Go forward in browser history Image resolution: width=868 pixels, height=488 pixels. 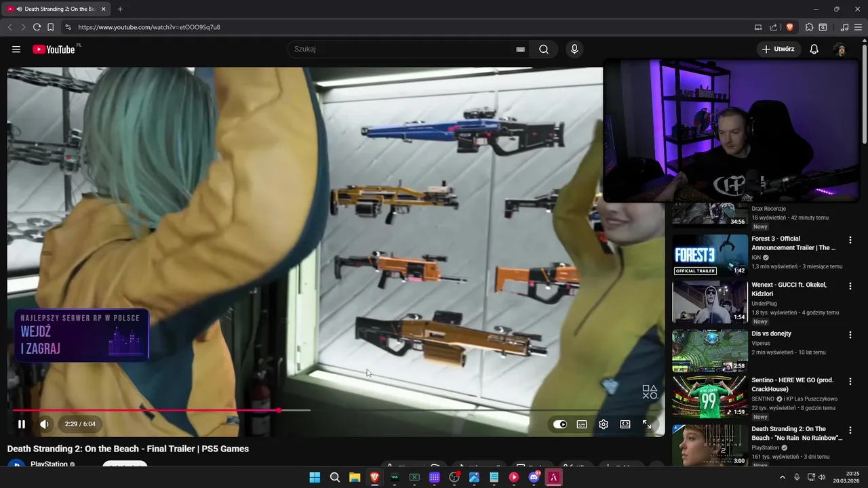point(23,27)
